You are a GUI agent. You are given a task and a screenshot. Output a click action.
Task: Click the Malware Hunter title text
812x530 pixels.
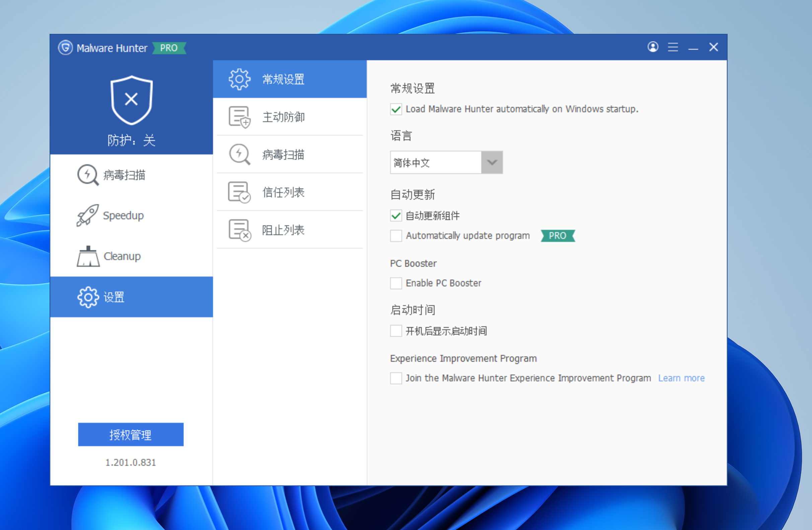click(x=112, y=48)
